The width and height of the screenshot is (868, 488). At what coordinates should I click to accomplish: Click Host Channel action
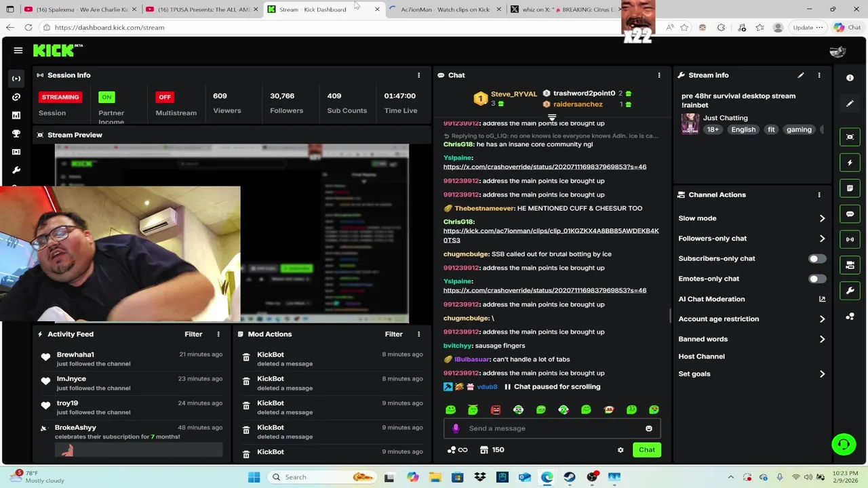tap(701, 357)
